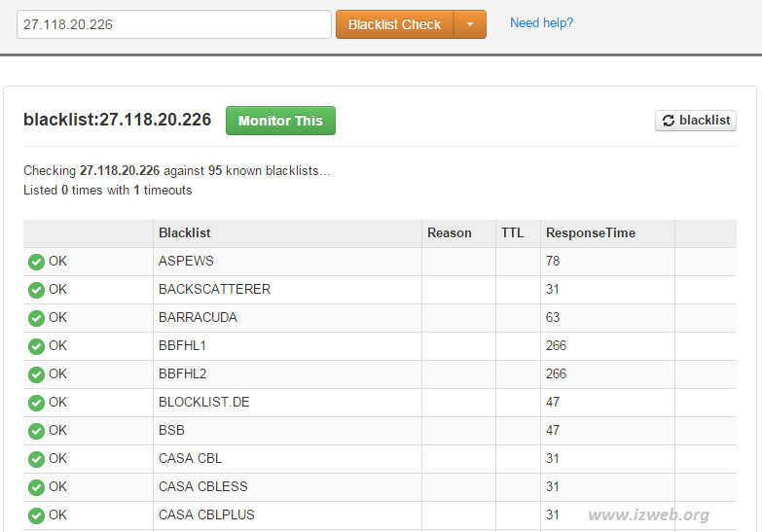This screenshot has width=762, height=532.
Task: Click the green check icon for BBFHL1
Action: [36, 346]
